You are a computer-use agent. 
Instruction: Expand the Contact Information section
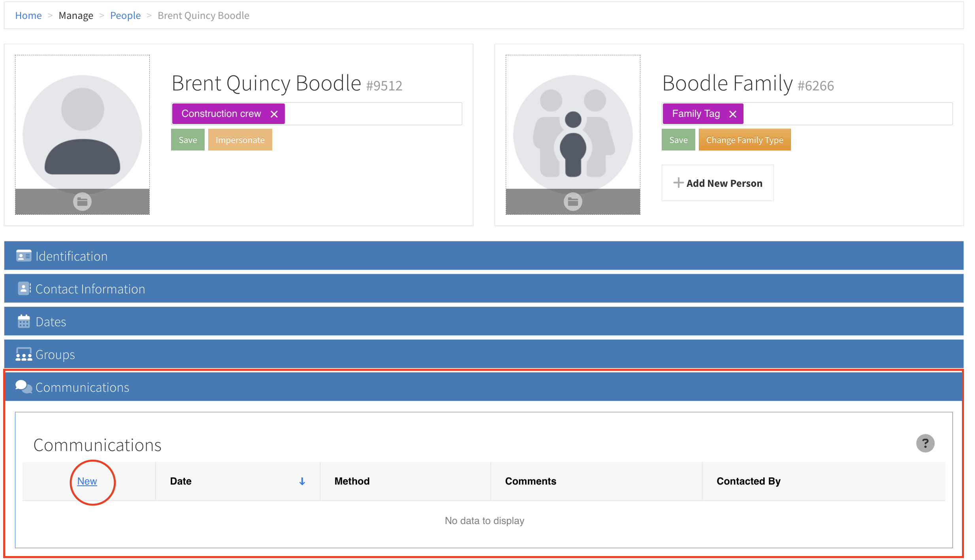pyautogui.click(x=90, y=289)
